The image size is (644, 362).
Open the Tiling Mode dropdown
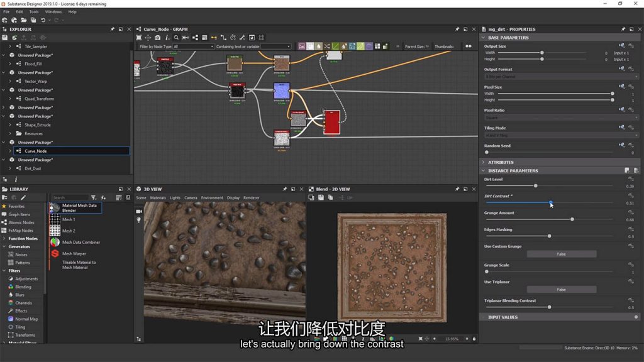tap(561, 135)
